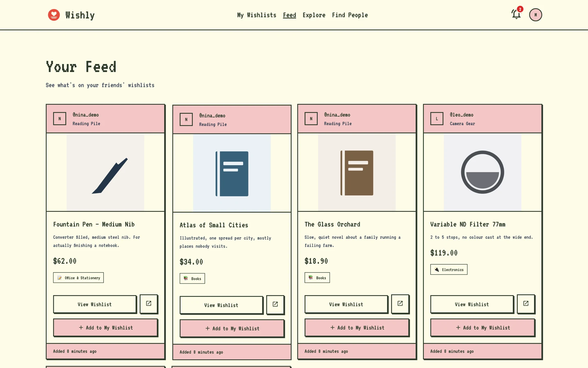The image size is (588, 368).
Task: Click Books tag on Atlas card
Action: (192, 278)
